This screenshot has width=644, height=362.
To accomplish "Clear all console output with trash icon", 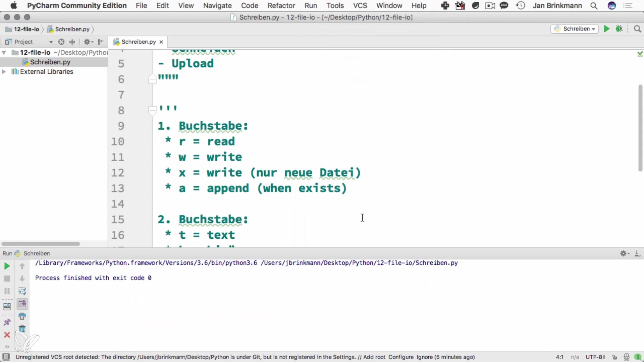I will (x=22, y=329).
